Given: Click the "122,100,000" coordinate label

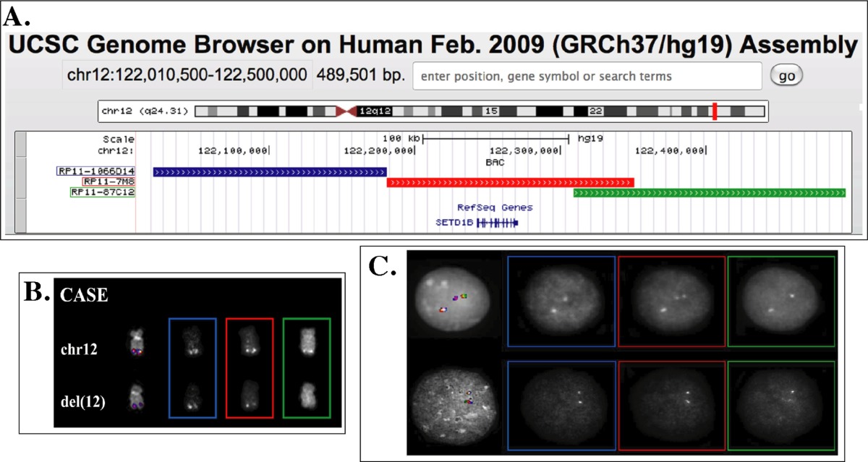Looking at the screenshot, I should [233, 150].
